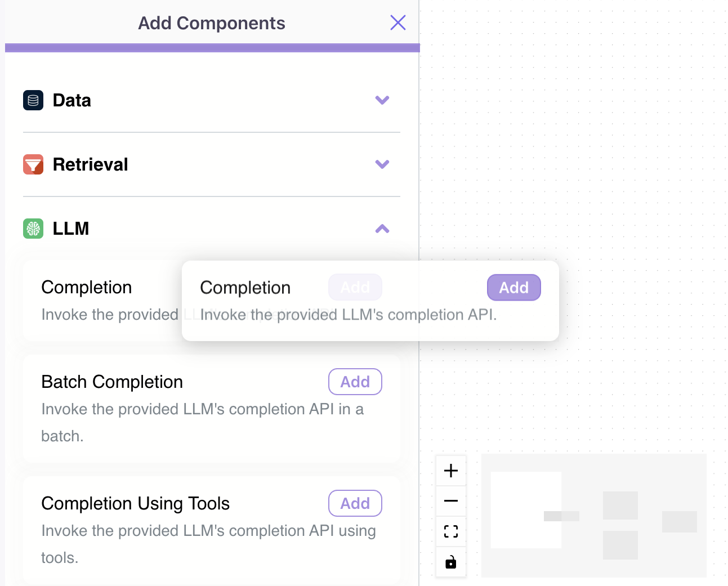Viewport: 728px width, 586px height.
Task: Zoom out of the canvas
Action: click(x=451, y=501)
